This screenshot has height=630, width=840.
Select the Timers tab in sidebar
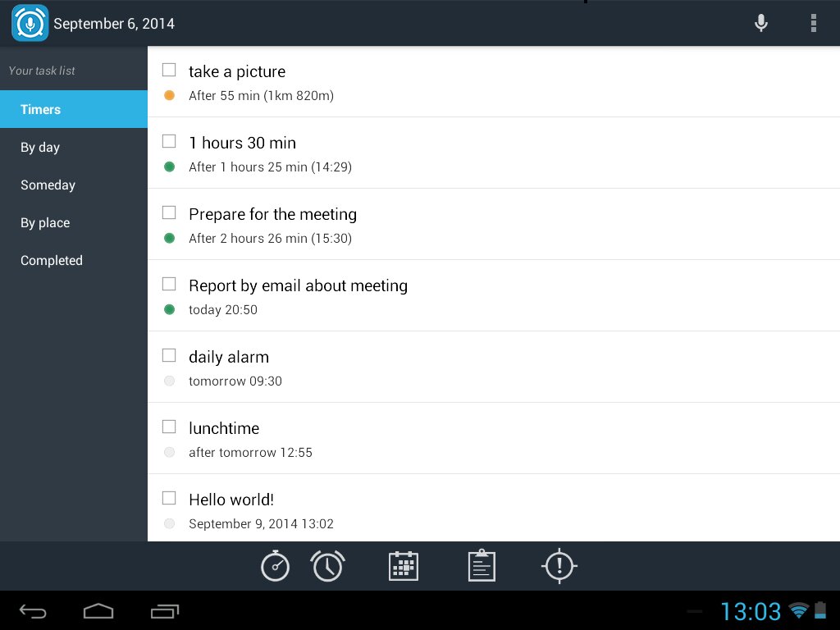pos(74,109)
